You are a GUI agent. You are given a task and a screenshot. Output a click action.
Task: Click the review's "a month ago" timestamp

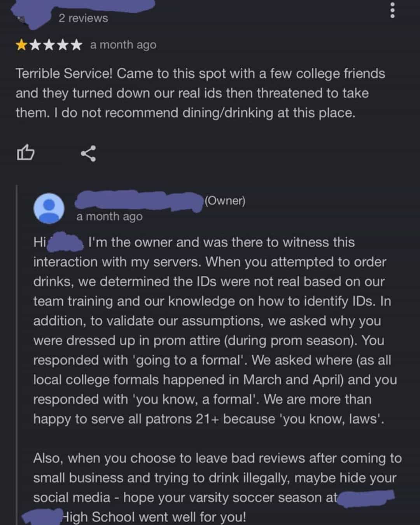tap(123, 45)
